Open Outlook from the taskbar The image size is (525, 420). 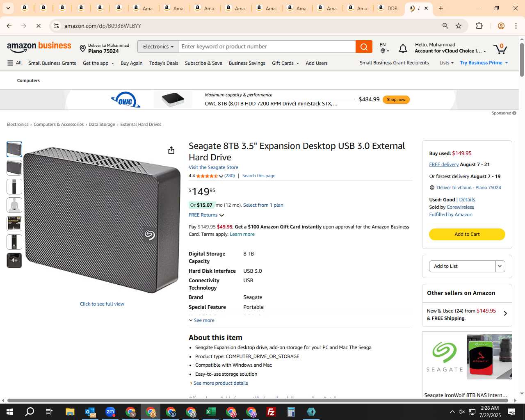[x=90, y=412]
